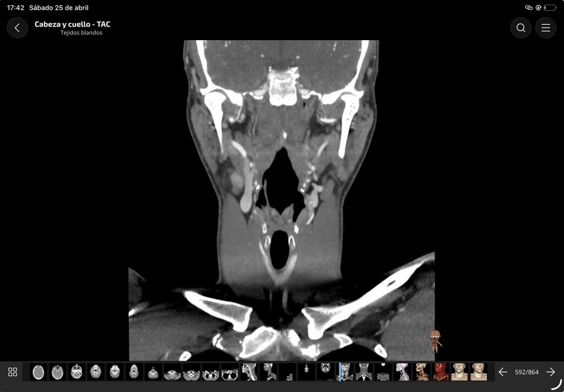Tap the body orientation figure icon
This screenshot has width=564, height=392.
pyautogui.click(x=435, y=341)
